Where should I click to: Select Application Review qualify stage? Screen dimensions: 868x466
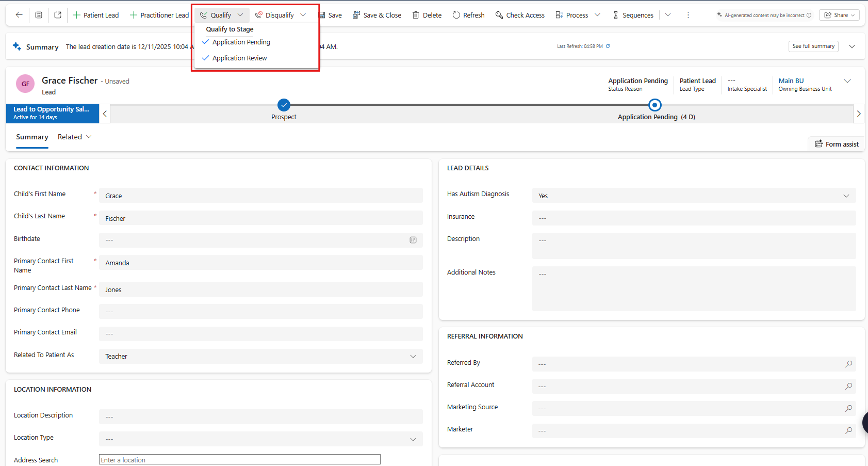click(239, 58)
